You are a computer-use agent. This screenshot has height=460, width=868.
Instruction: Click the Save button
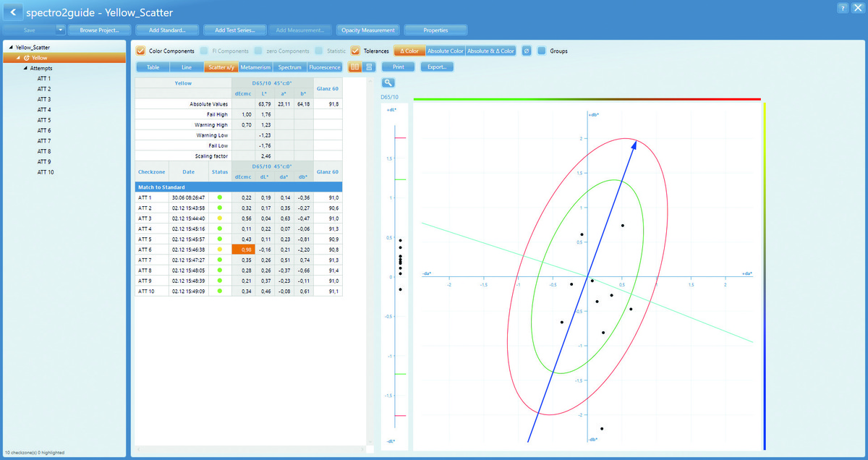(30, 30)
